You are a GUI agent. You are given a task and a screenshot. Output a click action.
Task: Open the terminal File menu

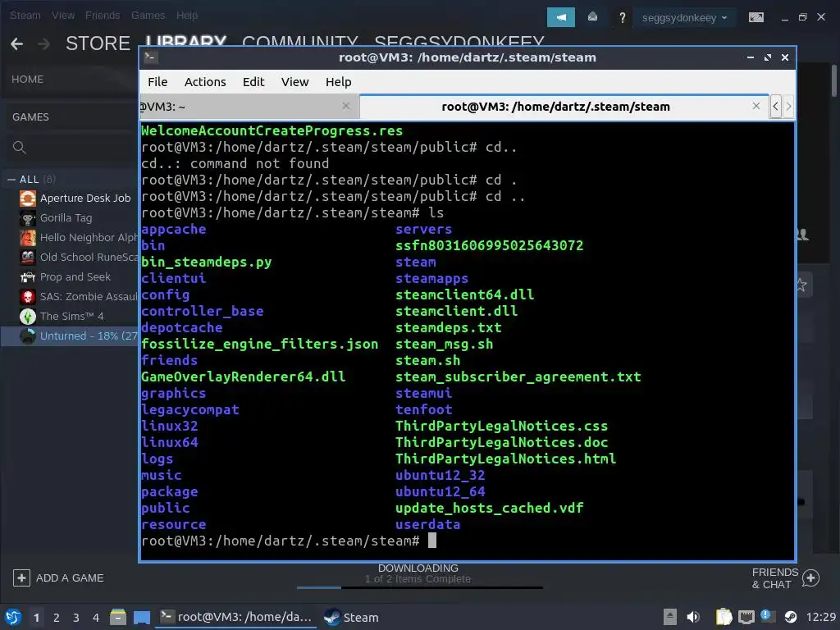tap(157, 82)
